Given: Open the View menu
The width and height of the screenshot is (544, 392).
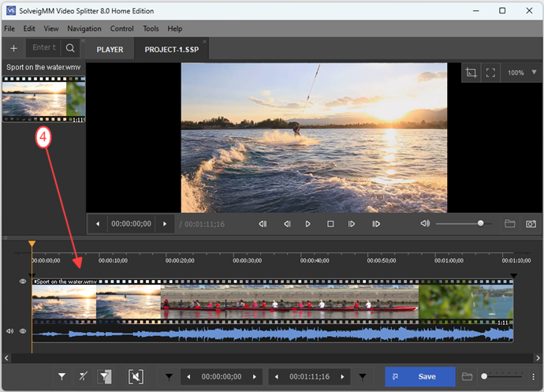Looking at the screenshot, I should tap(51, 29).
